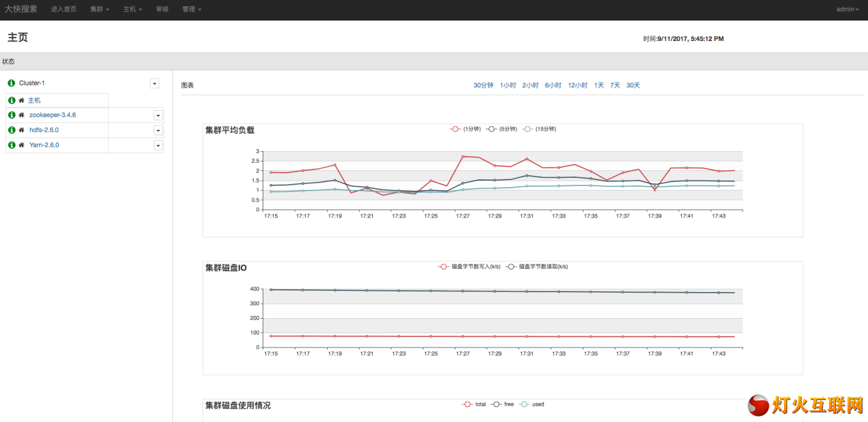Click the green status icon beside hdfs-2.6.0

(x=12, y=130)
